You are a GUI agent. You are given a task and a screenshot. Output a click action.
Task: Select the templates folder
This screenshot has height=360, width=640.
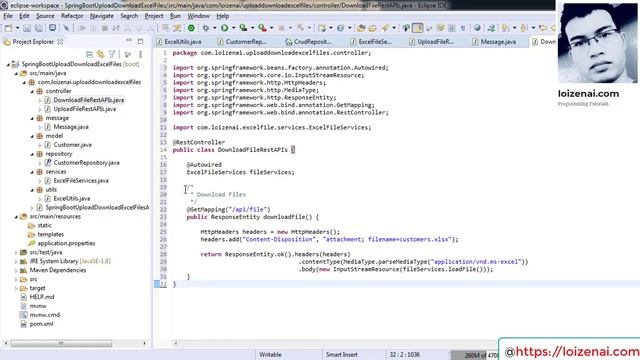[x=50, y=235]
